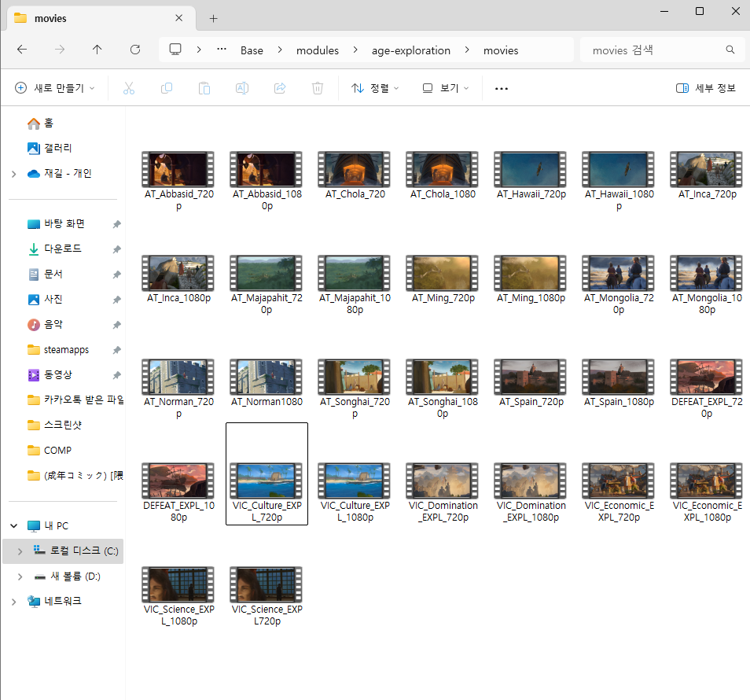Click the Rename icon in toolbar
Screen dimensions: 750x700
242,88
